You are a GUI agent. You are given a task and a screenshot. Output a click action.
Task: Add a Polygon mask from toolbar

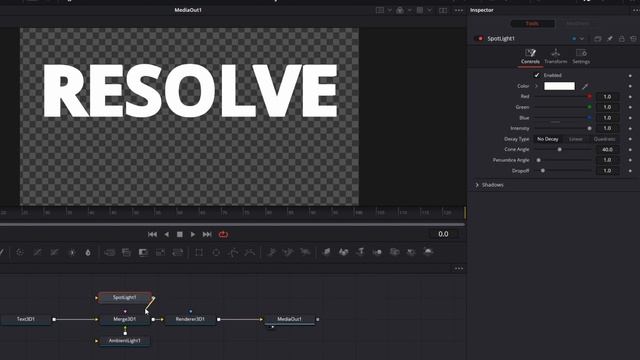coord(233,253)
